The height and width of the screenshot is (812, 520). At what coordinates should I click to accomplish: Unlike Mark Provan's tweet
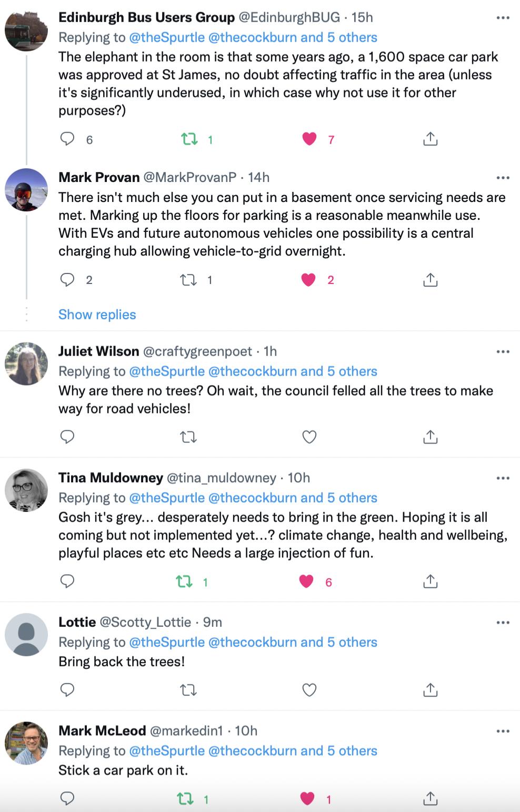coord(308,280)
